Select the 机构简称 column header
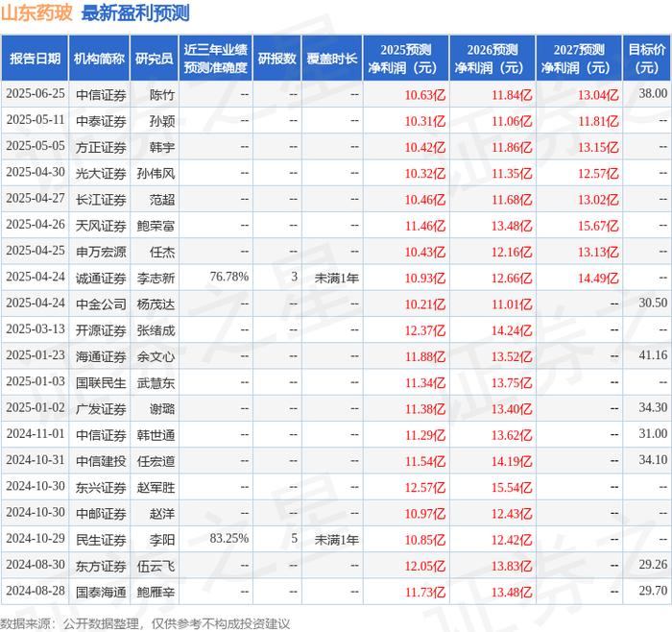 point(99,59)
